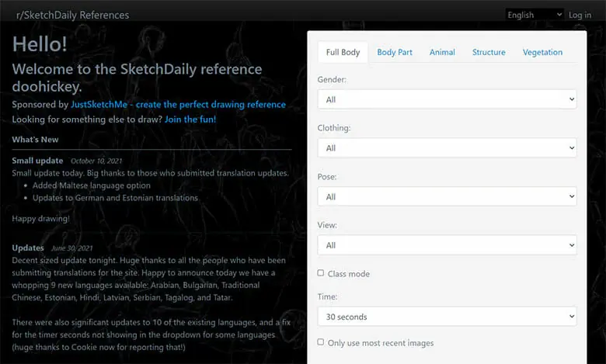Enable the Class mode checkbox
Screen dimensions: 606x364
click(x=321, y=273)
